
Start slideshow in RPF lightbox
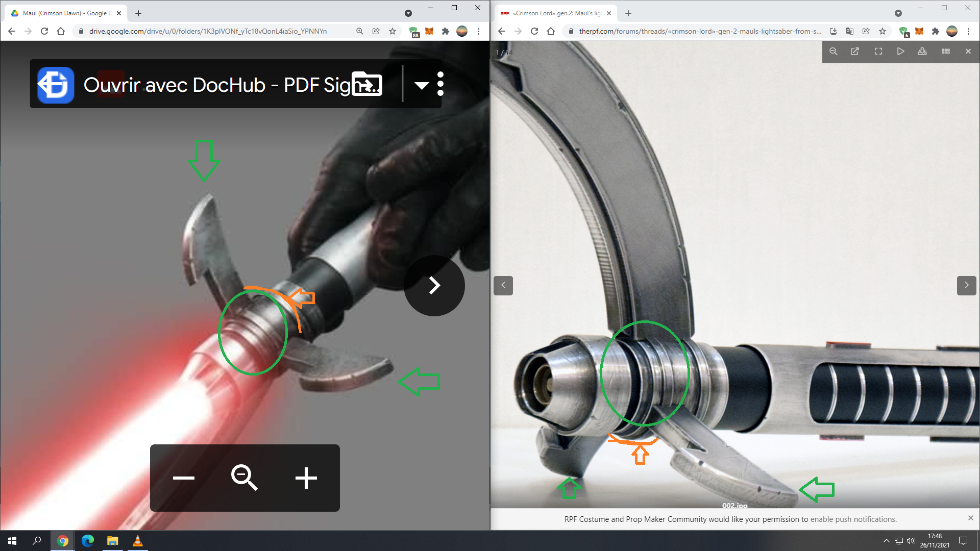click(x=901, y=52)
